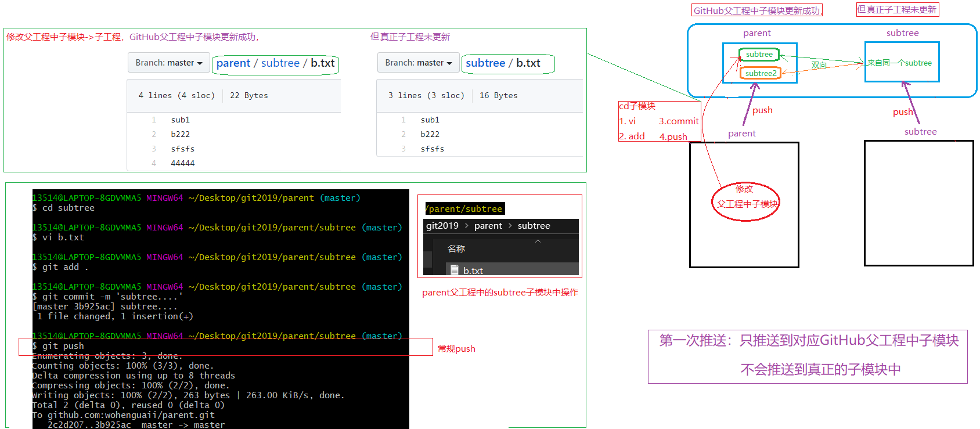Image resolution: width=980 pixels, height=429 pixels.
Task: Open subtree link in parent / subtree / b.txt path
Action: (280, 63)
